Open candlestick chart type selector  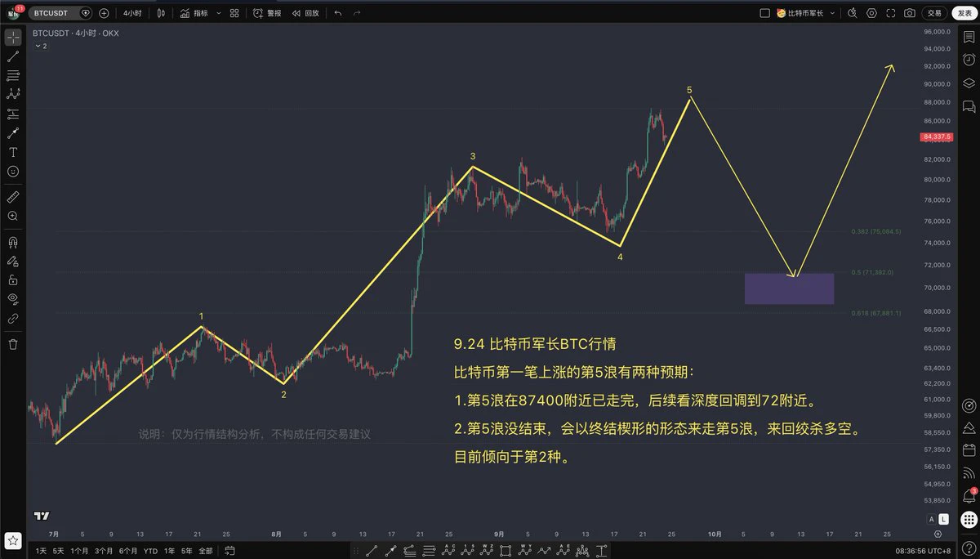point(161,13)
